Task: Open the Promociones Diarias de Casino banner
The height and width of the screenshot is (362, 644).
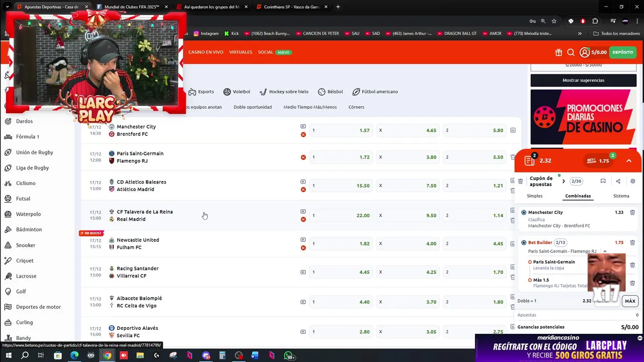Action: pos(584,117)
